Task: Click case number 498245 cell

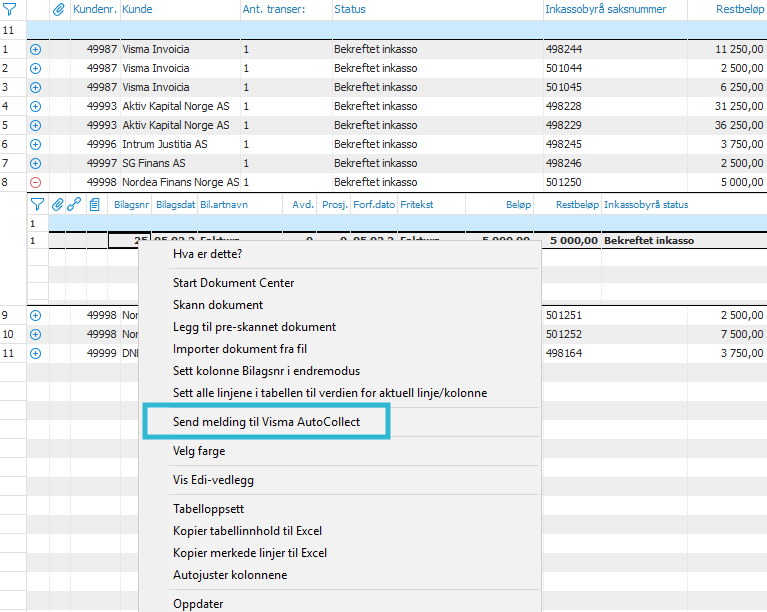Action: pyautogui.click(x=564, y=144)
